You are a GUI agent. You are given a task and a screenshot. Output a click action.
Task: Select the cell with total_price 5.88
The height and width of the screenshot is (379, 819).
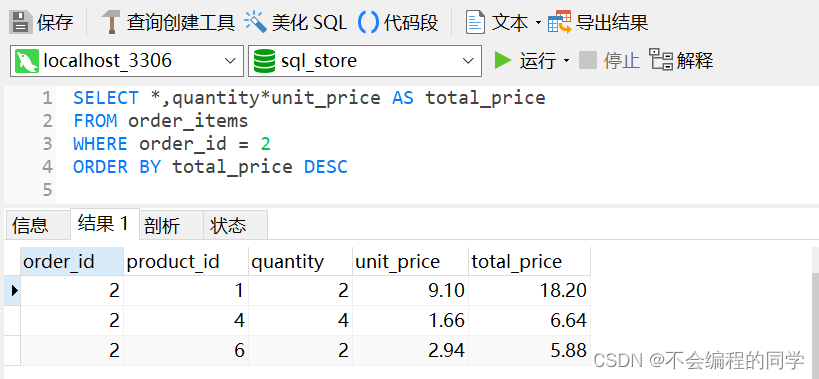tap(530, 350)
